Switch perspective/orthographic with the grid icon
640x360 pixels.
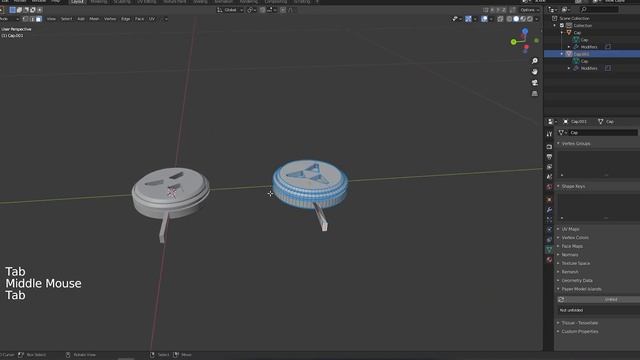pyautogui.click(x=535, y=94)
